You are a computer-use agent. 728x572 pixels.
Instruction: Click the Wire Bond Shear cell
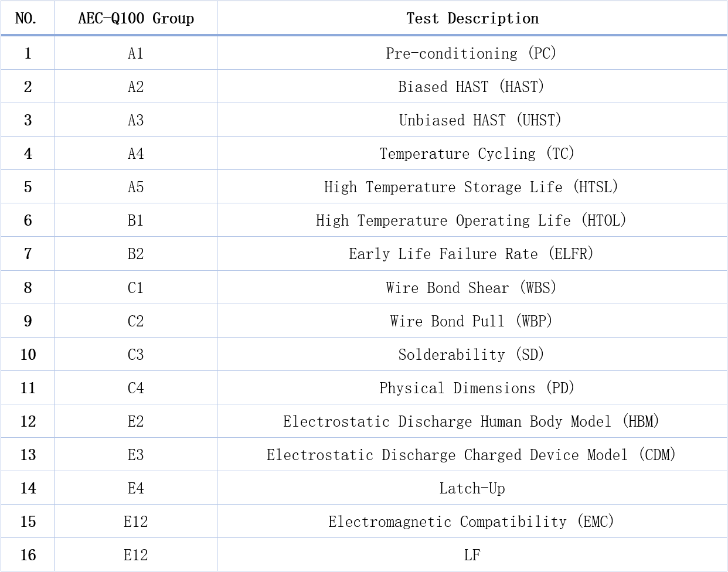471,288
